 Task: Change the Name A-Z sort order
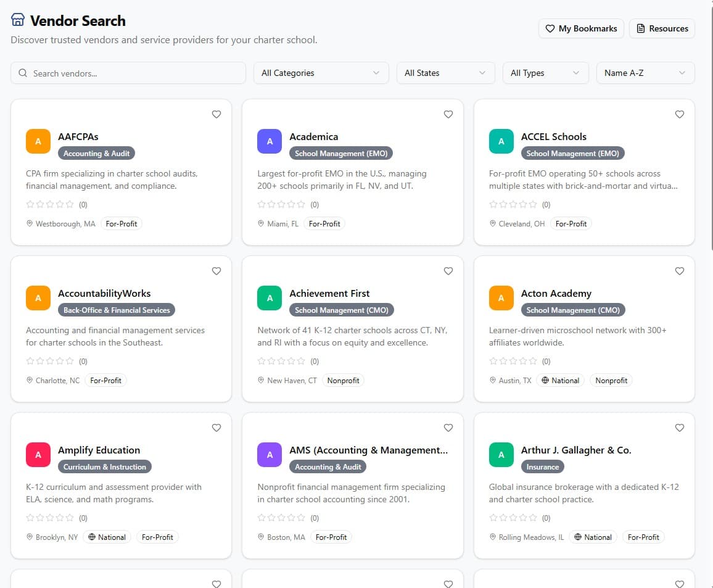[x=645, y=73]
